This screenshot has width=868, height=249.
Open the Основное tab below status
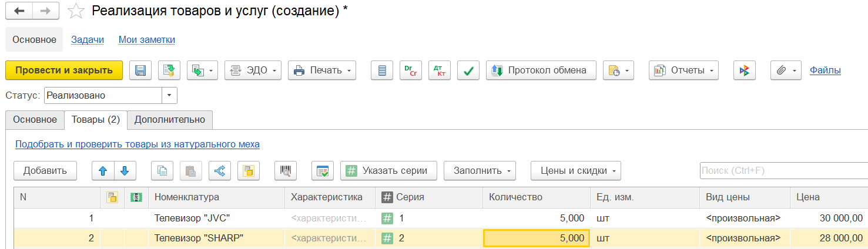(35, 120)
